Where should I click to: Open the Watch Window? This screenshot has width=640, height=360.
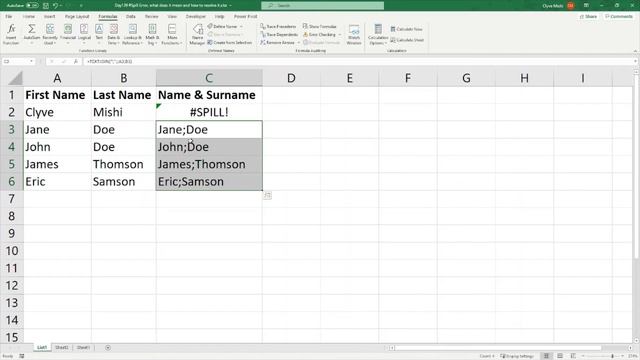click(x=354, y=34)
